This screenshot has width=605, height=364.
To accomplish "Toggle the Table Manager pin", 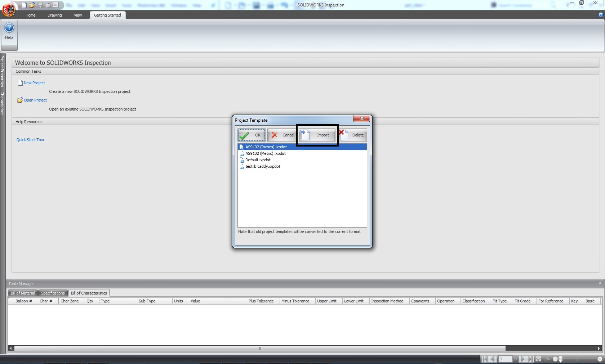I will pos(600,284).
